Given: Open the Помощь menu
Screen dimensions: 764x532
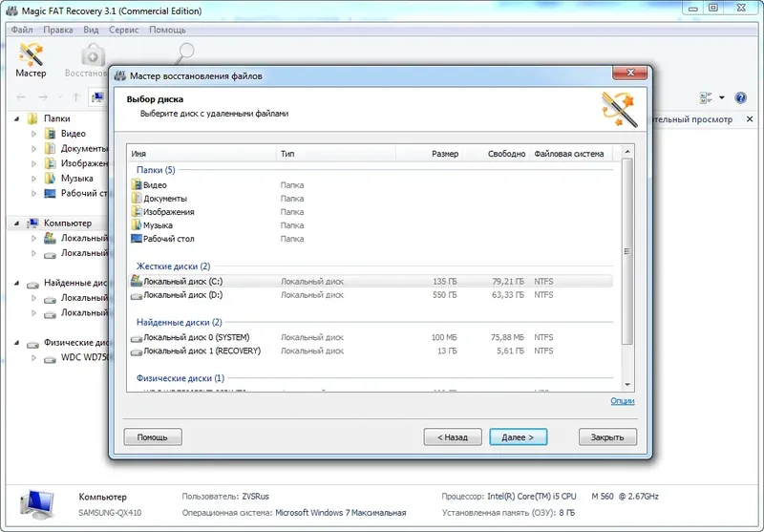Looking at the screenshot, I should point(167,30).
